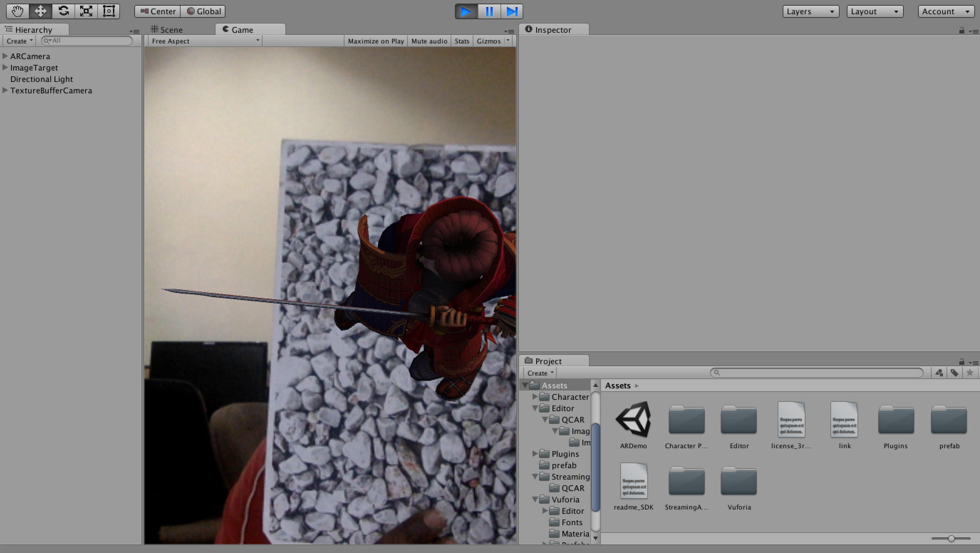
Task: Open the ARDemo scene asset
Action: pos(633,420)
